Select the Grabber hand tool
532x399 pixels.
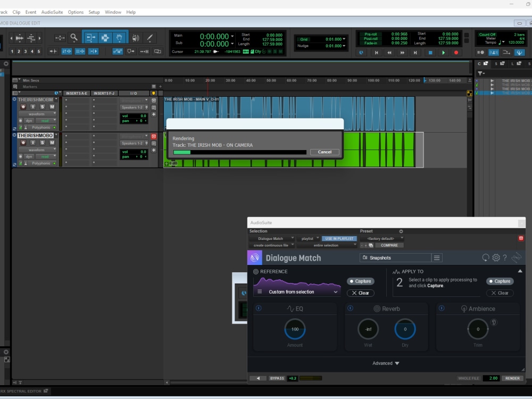click(x=119, y=37)
